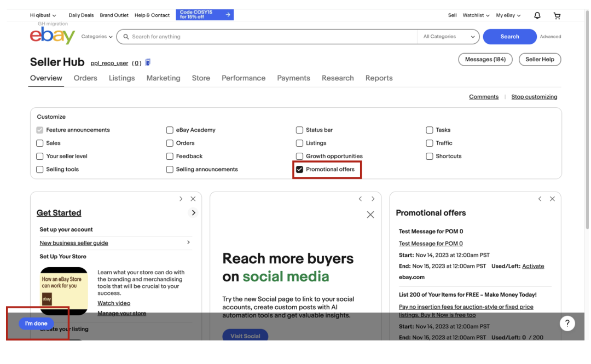Open the Comments link
591x364 pixels.
[x=484, y=97]
